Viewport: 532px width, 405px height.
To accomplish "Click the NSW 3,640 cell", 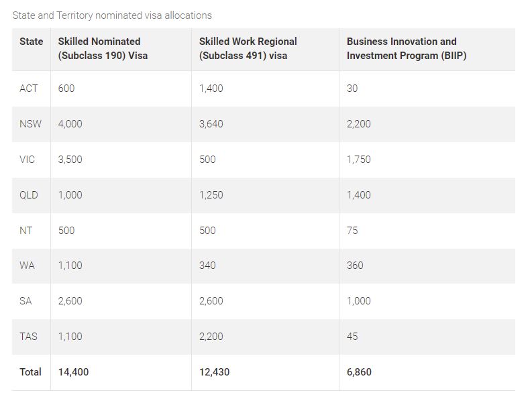I will [x=211, y=124].
